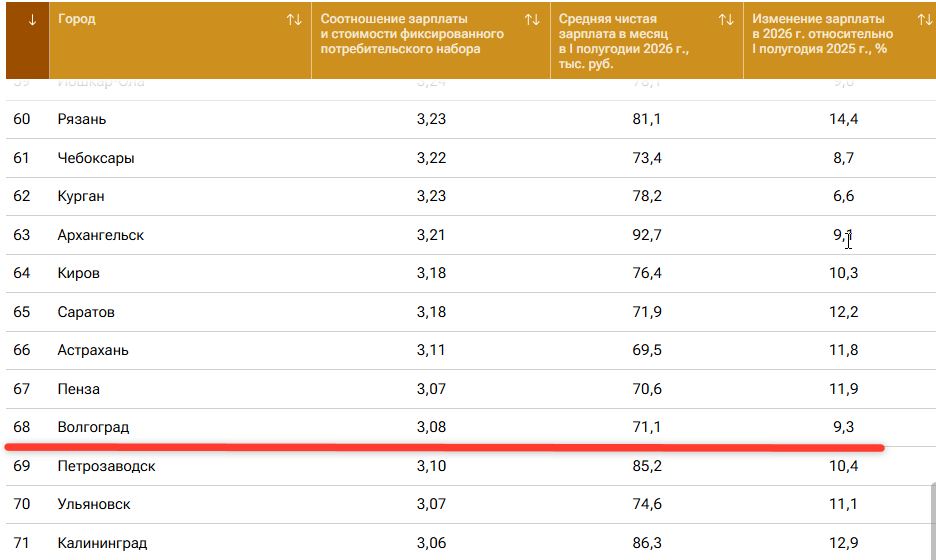936x560 pixels.
Task: Click salary value 92,7 for Архангельск
Action: (x=646, y=235)
